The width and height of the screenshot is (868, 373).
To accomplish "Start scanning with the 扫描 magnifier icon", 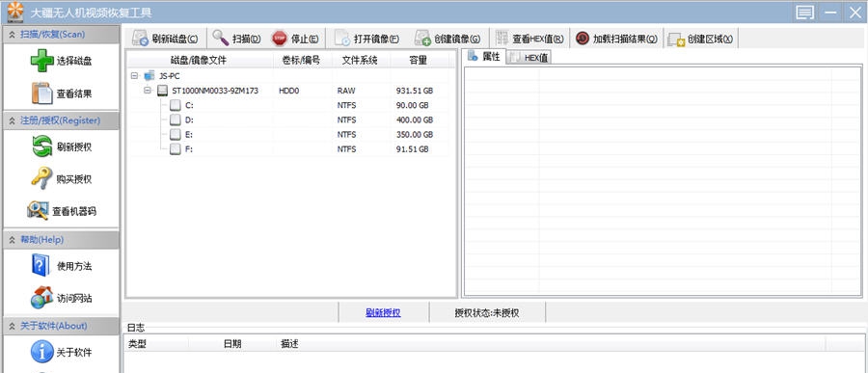I will 221,39.
